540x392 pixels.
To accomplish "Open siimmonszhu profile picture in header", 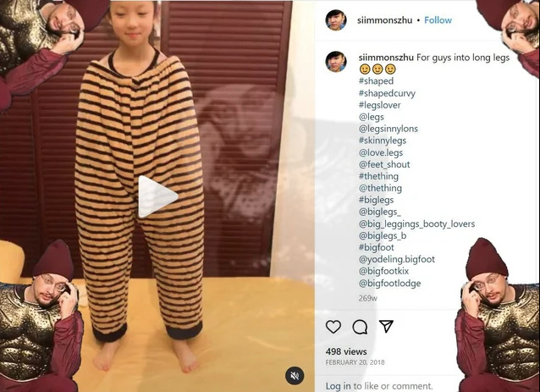I will 336,20.
